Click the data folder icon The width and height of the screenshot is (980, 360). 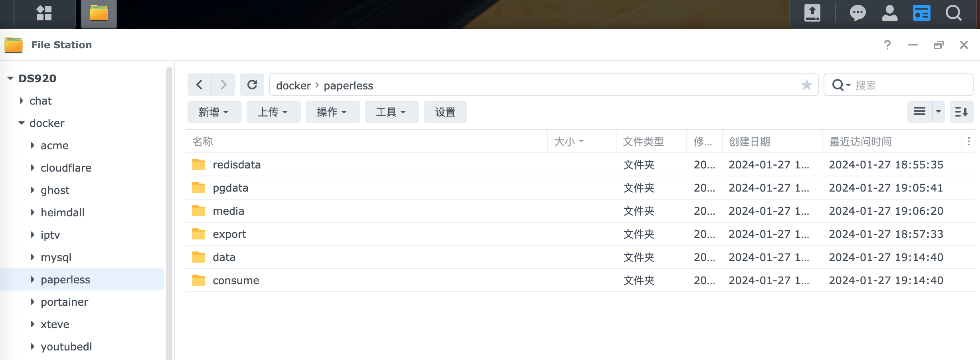[199, 257]
